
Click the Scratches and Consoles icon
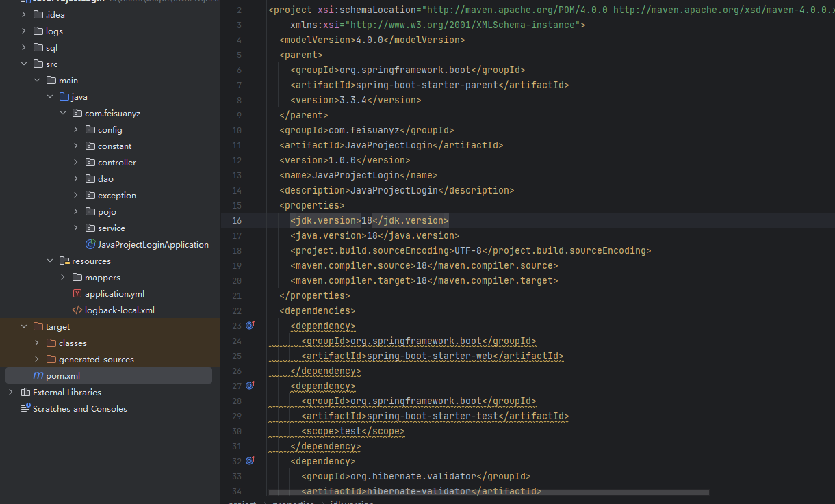pyautogui.click(x=25, y=408)
